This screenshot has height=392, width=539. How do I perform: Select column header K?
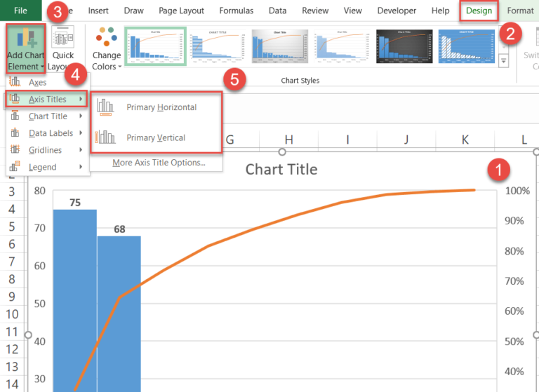pyautogui.click(x=465, y=140)
